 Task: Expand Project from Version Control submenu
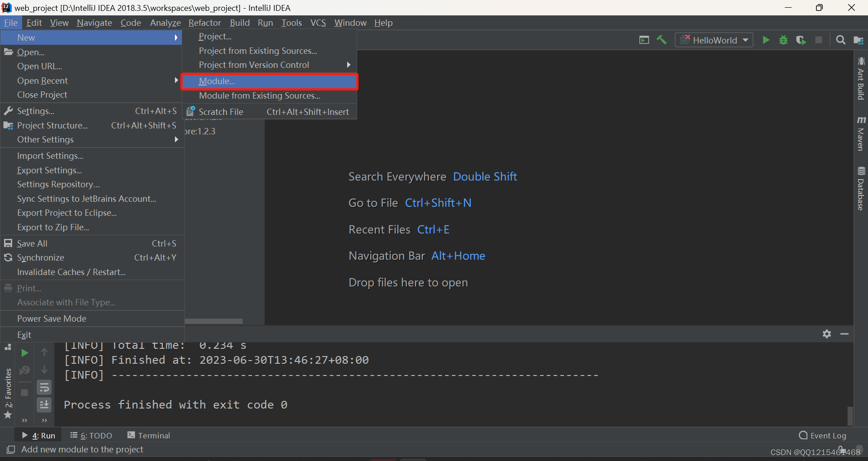(x=269, y=65)
